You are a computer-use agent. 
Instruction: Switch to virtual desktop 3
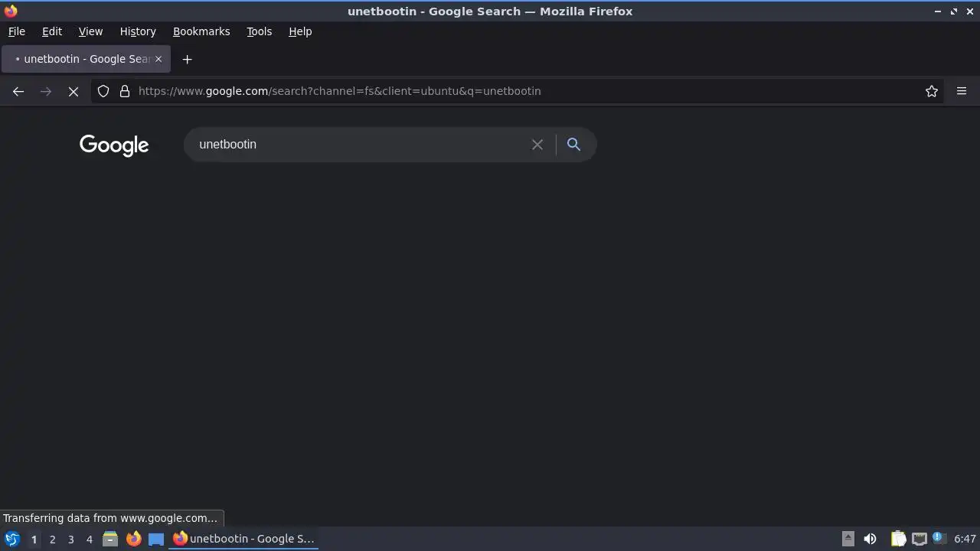[70, 539]
